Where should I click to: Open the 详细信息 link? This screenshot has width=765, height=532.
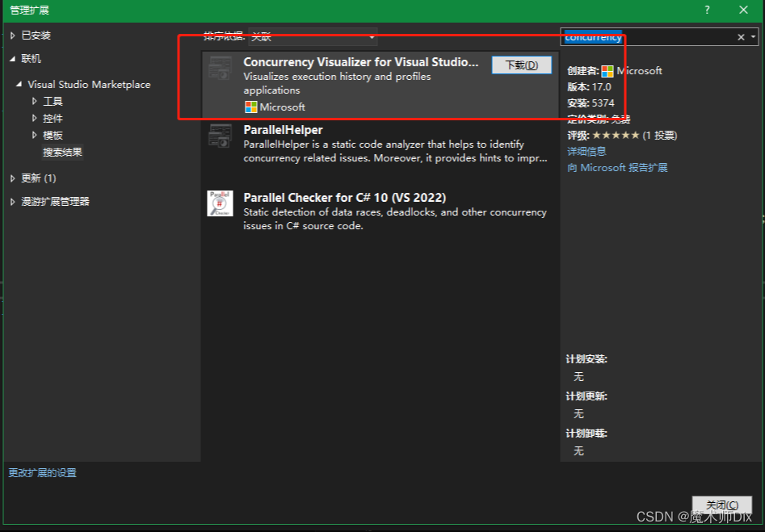586,152
